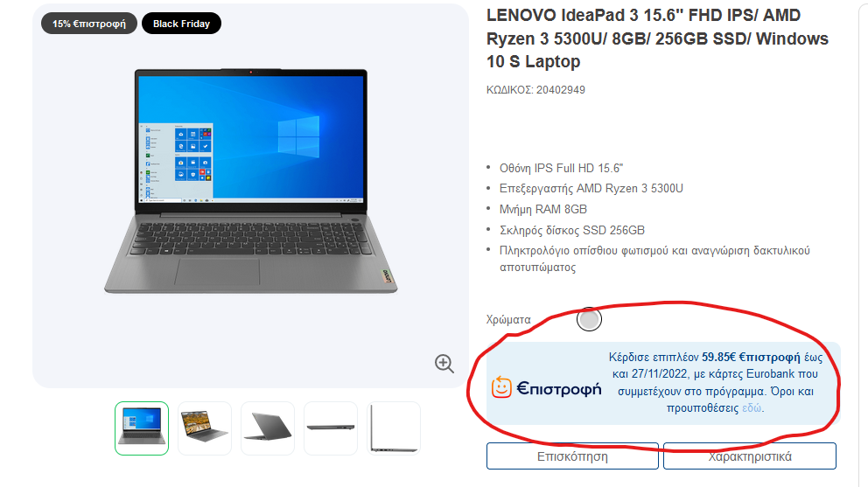Show the second angled laptop thumbnail
This screenshot has height=487, width=868.
(x=204, y=428)
